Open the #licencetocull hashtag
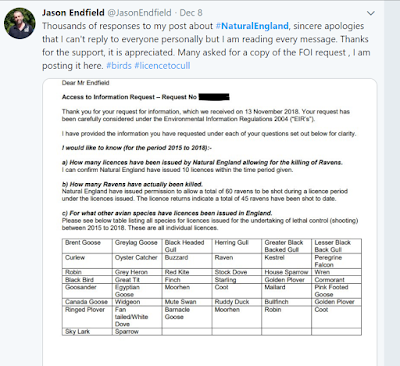The height and width of the screenshot is (366, 400). (162, 66)
